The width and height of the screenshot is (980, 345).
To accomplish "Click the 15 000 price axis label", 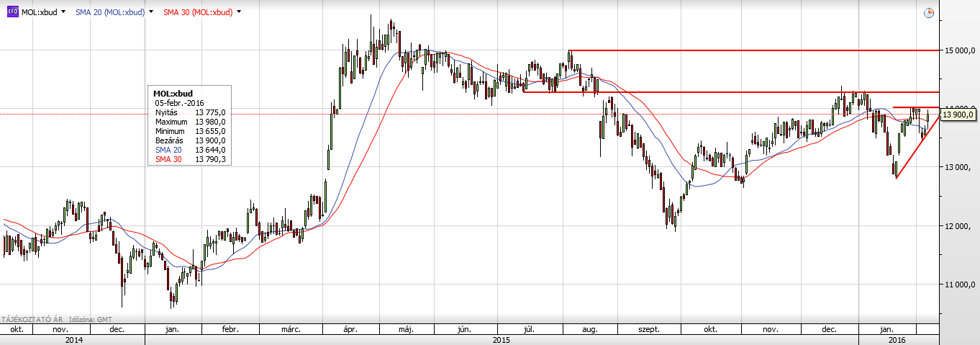I will click(x=960, y=50).
